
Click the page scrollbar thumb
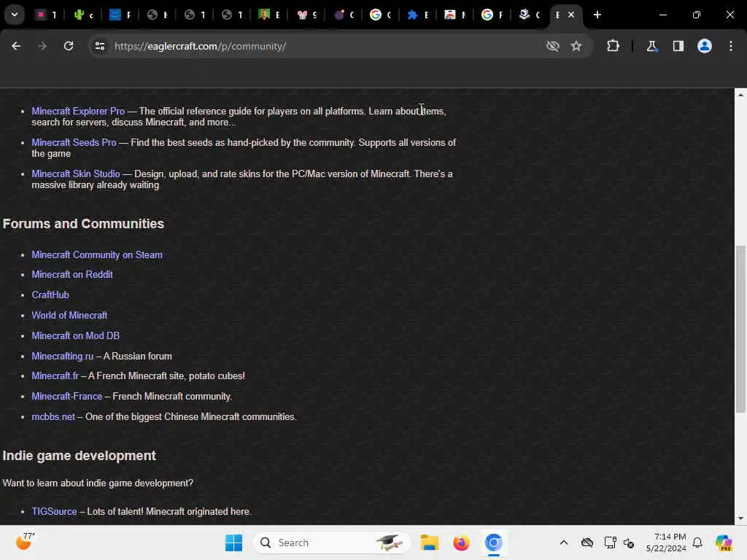pyautogui.click(x=740, y=329)
